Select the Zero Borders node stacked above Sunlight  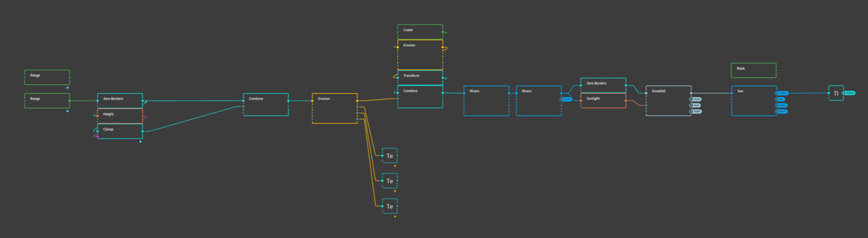[603, 85]
